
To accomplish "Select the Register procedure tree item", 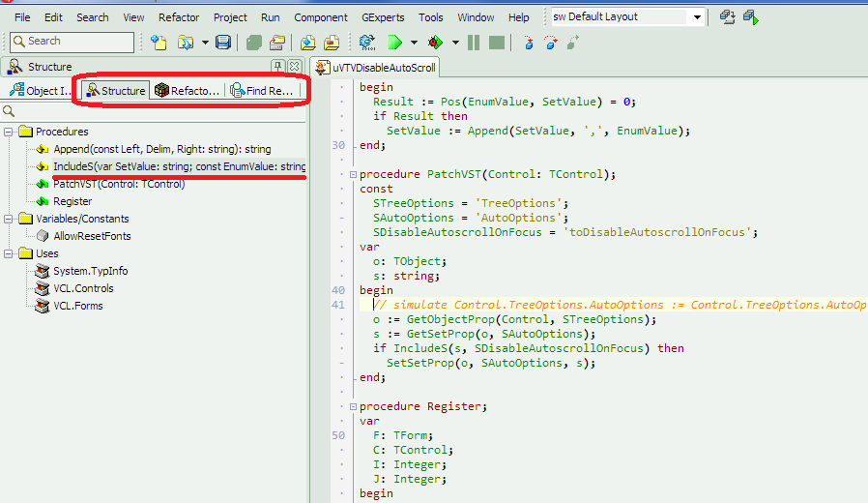I will [72, 201].
